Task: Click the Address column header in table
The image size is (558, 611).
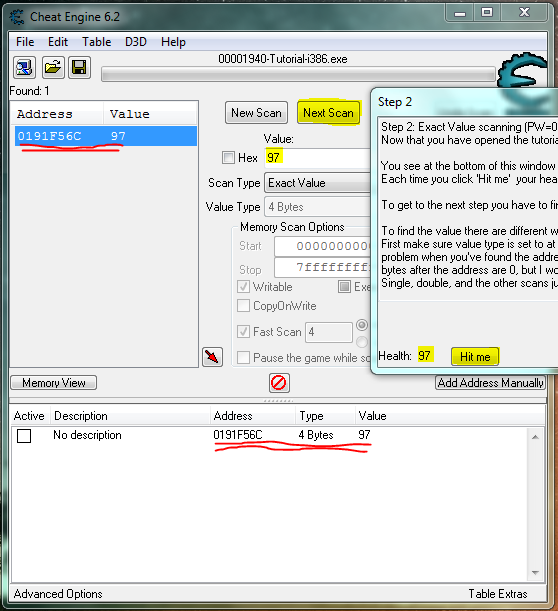Action: (x=253, y=416)
